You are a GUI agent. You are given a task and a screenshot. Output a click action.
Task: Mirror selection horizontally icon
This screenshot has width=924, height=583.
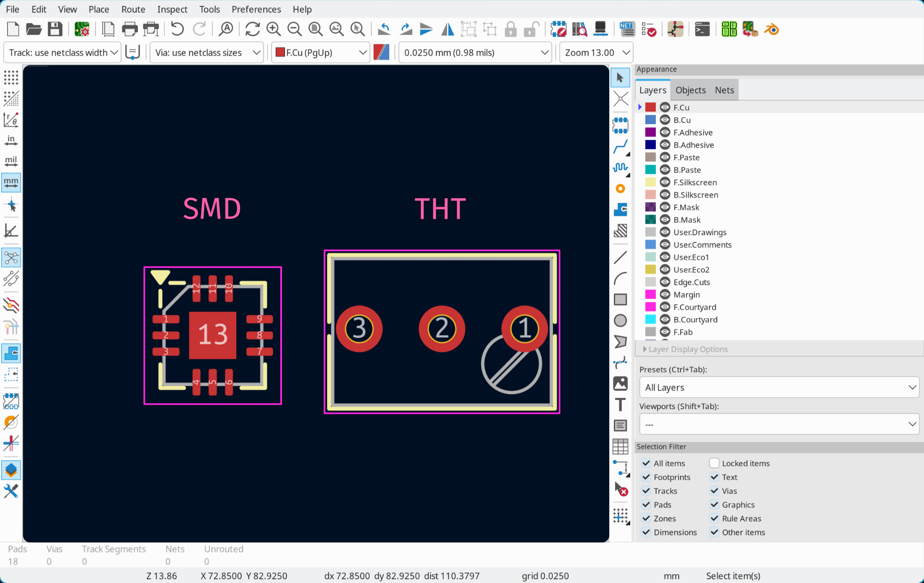448,29
